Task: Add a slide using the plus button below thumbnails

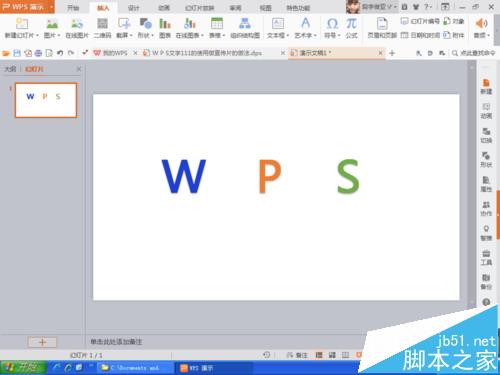Action: click(42, 342)
